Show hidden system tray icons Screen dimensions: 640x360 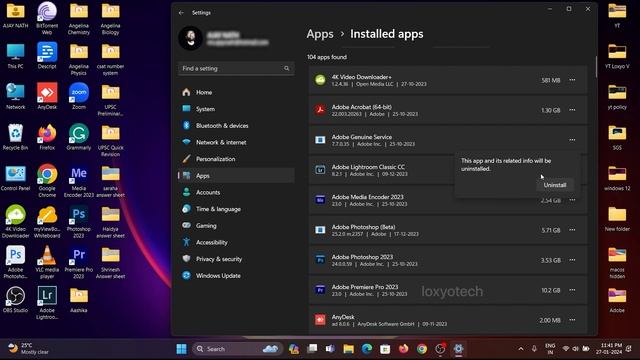[x=521, y=349]
